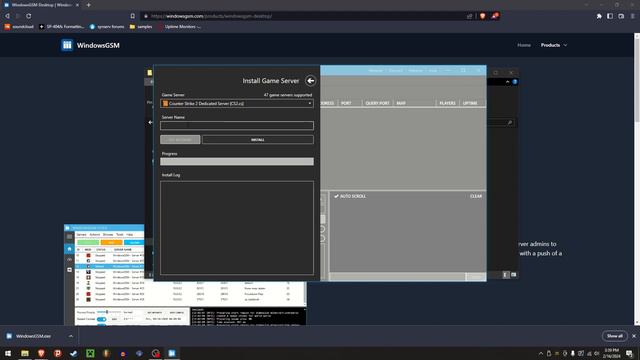Open the Brave wallet icon in the toolbar
This screenshot has width=640, height=360.
[621, 16]
